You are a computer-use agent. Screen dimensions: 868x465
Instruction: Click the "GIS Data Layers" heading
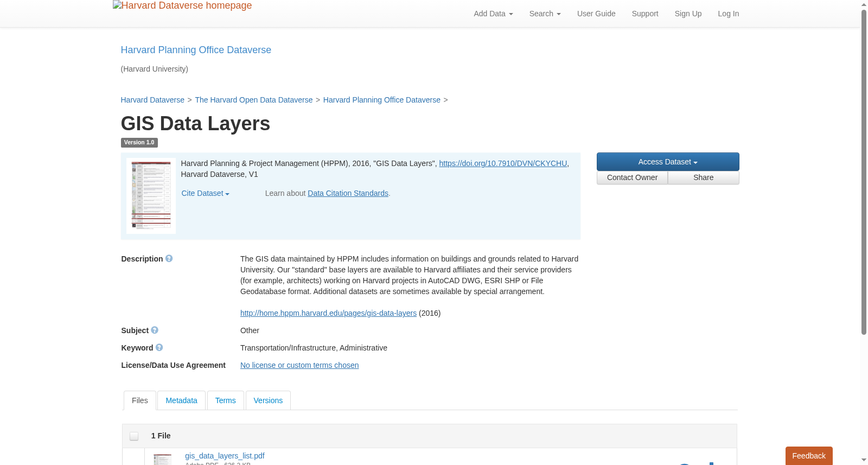(195, 124)
